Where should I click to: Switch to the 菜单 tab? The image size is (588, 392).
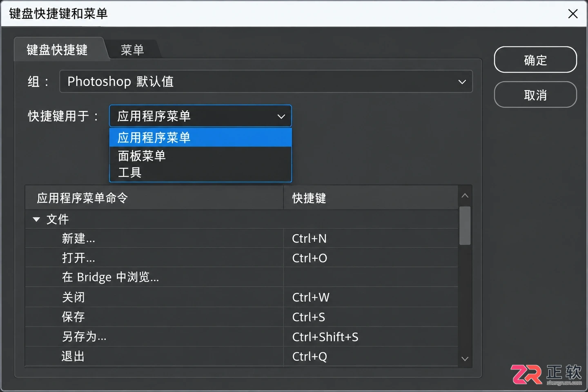pyautogui.click(x=132, y=50)
